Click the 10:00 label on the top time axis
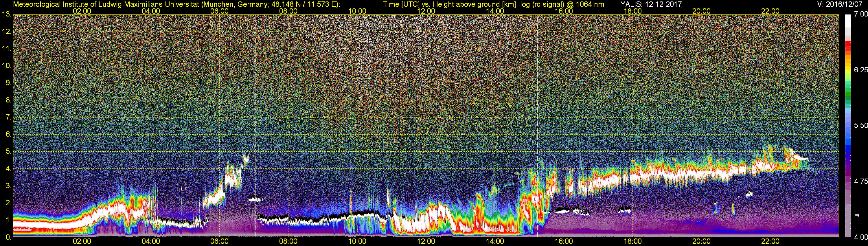The height and width of the screenshot is (246, 868). point(357,11)
